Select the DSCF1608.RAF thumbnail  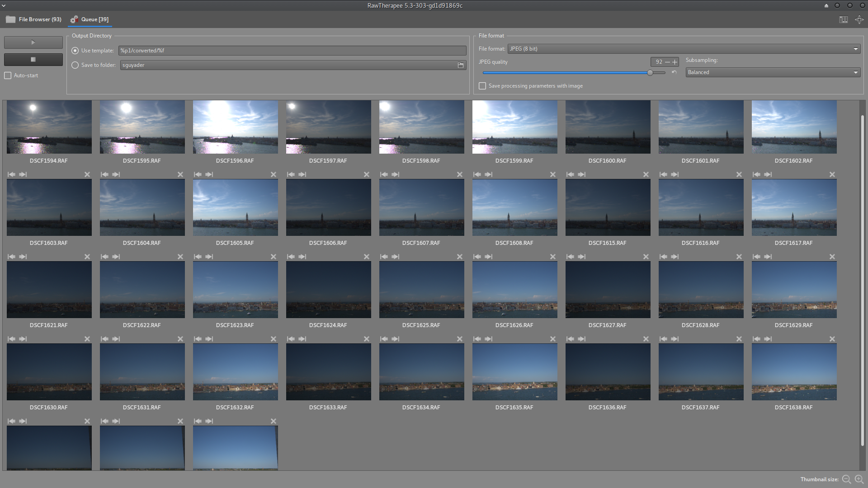pos(515,207)
